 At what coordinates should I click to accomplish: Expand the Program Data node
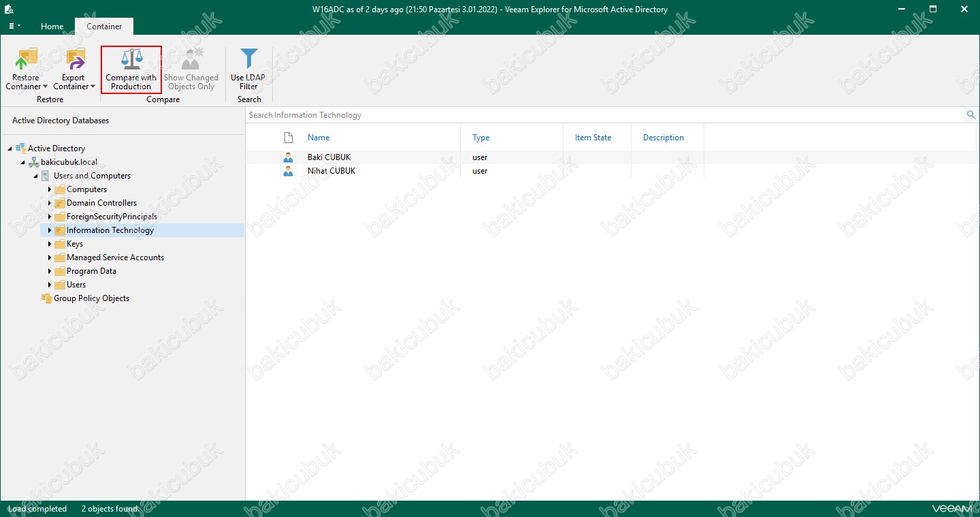pyautogui.click(x=50, y=271)
